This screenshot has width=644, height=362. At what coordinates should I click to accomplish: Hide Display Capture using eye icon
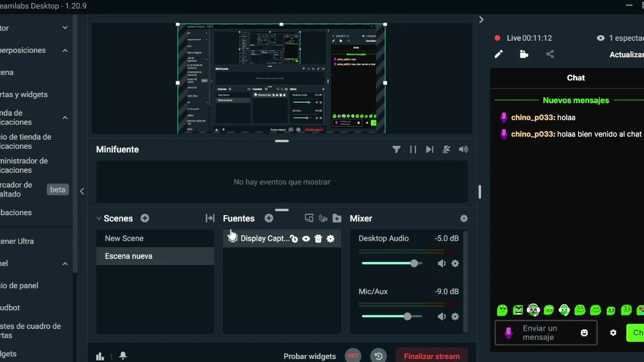click(x=306, y=239)
